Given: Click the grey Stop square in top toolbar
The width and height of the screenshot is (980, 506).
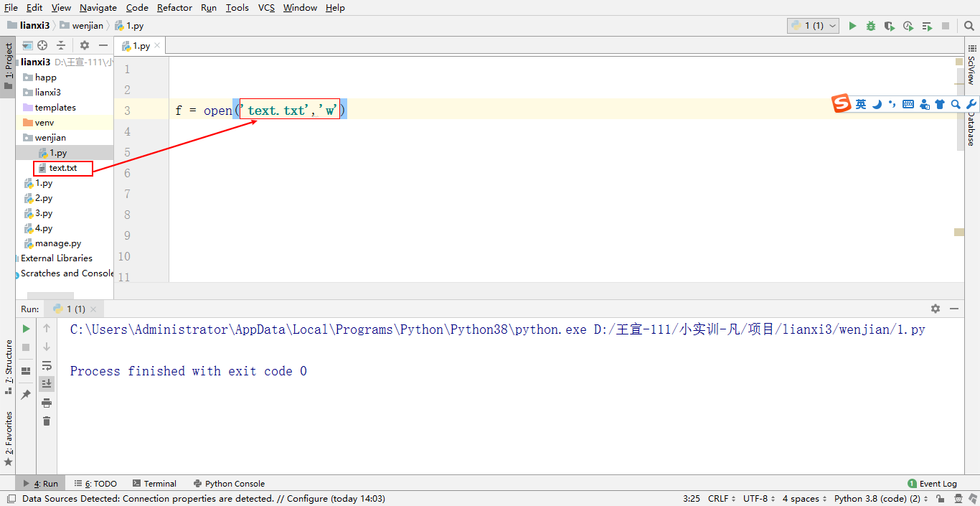Looking at the screenshot, I should point(946,26).
